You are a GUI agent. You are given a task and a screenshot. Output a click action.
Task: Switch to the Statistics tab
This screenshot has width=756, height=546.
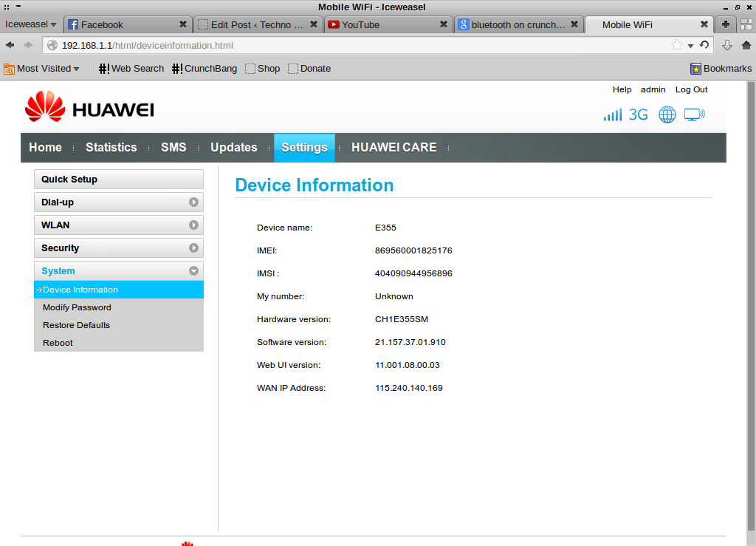tap(111, 148)
